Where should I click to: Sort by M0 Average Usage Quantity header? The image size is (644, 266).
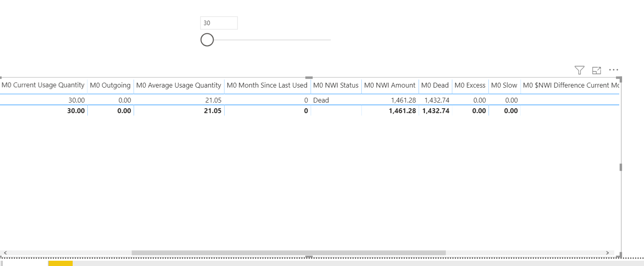pos(179,85)
